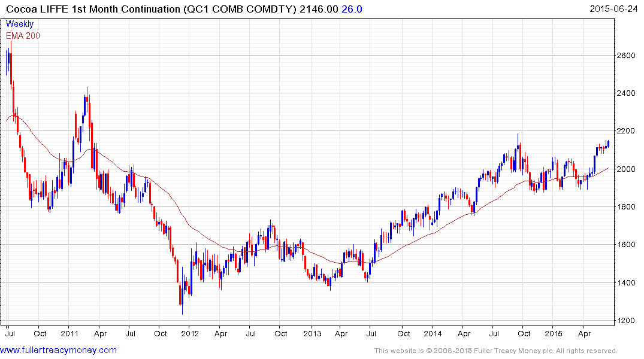Click the 1600 price axis label
644x359 pixels.
point(628,245)
